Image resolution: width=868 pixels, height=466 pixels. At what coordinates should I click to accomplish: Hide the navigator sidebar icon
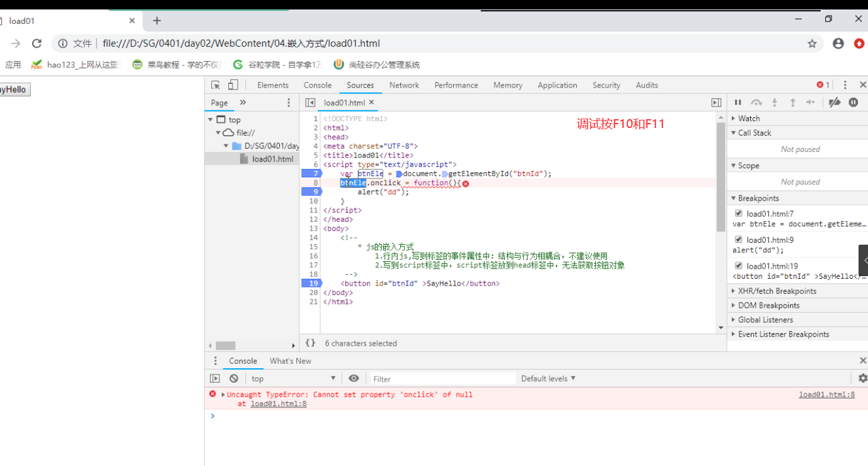pyautogui.click(x=310, y=102)
